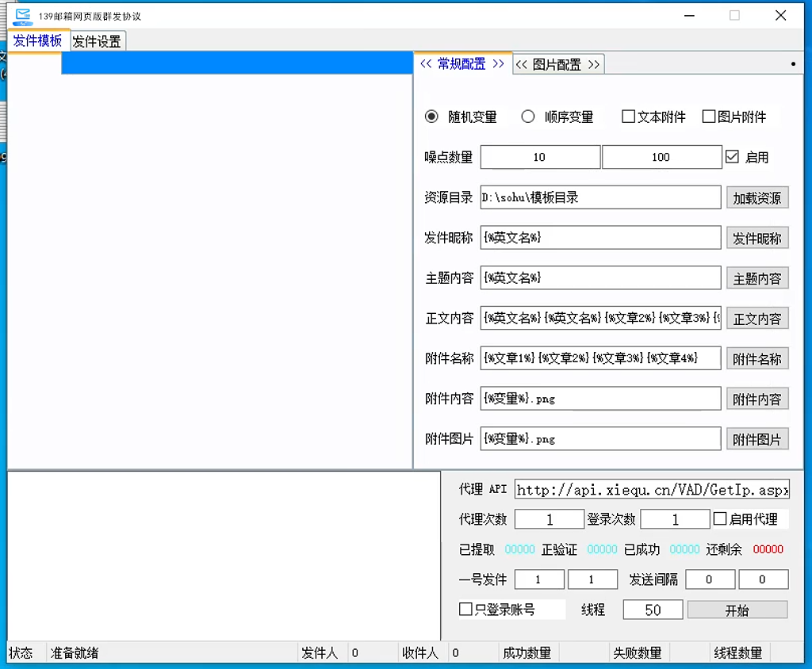The image size is (812, 669).
Task: Open the 发件模板 tab
Action: pyautogui.click(x=37, y=41)
